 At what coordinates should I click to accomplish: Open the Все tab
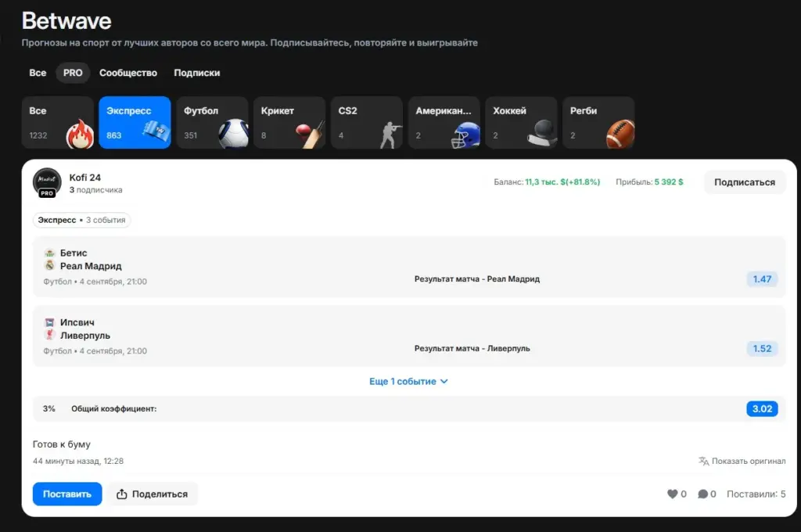point(38,73)
